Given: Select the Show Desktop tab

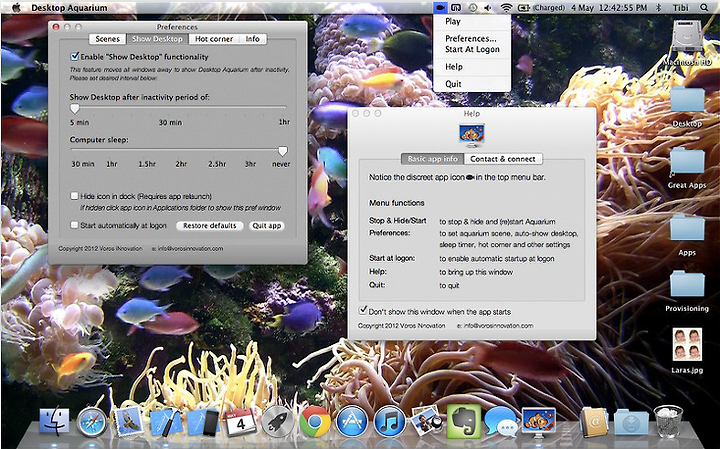Looking at the screenshot, I should tap(158, 39).
